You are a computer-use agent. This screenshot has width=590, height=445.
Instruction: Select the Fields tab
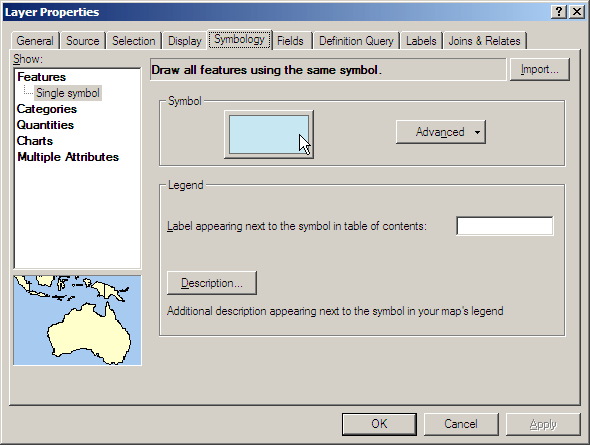pos(290,41)
